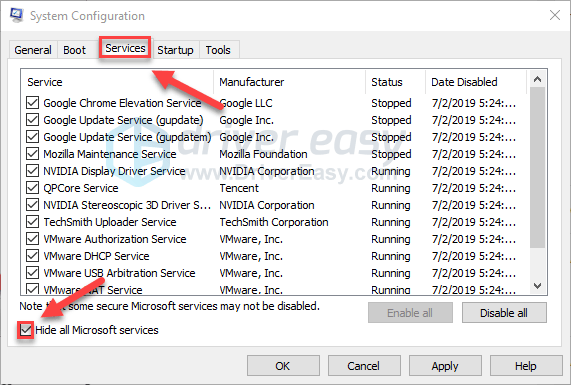The image size is (571, 385).
Task: Click the System Configuration title bar icon
Action: pyautogui.click(x=16, y=15)
